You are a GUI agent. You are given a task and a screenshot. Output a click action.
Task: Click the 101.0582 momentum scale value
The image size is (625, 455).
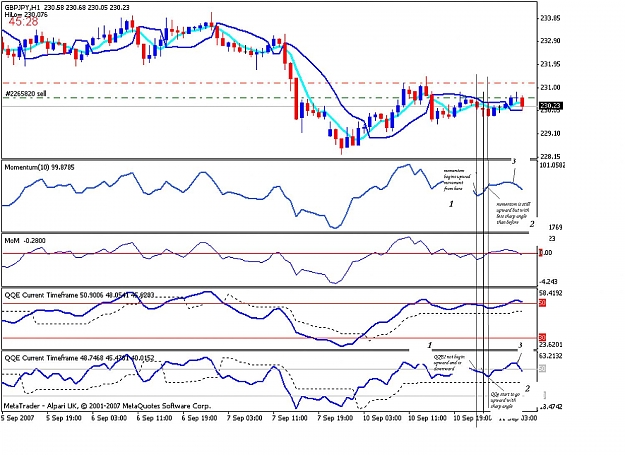point(552,165)
